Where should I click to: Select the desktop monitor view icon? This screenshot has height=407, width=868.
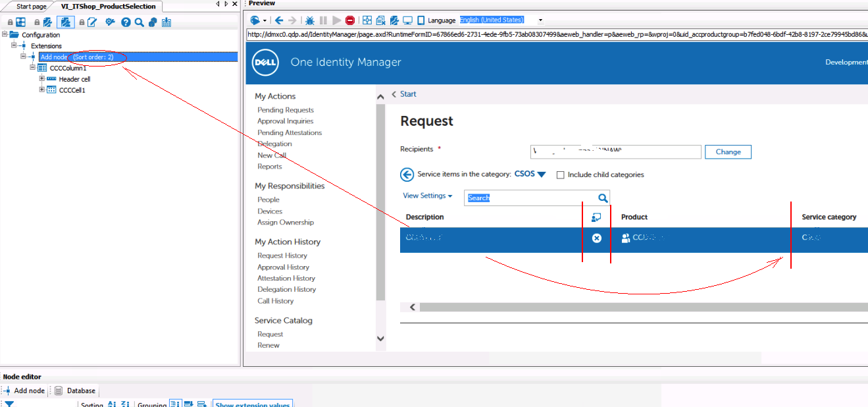tap(407, 20)
